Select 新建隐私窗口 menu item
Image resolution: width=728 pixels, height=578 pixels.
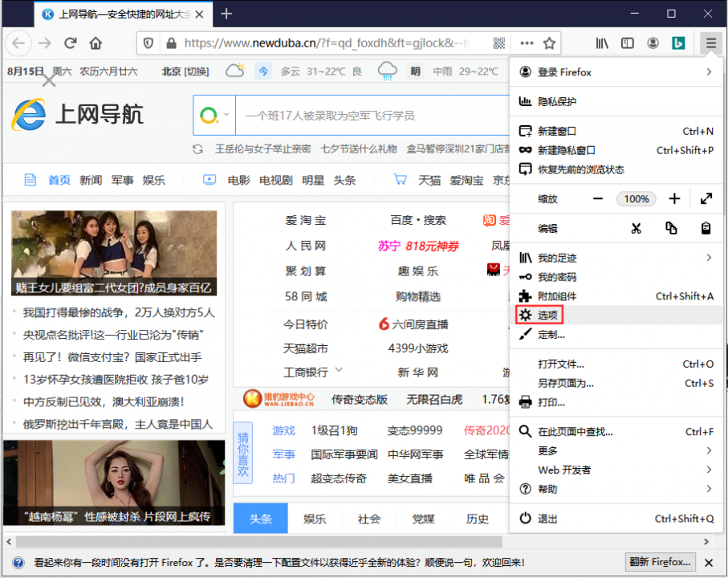[616, 150]
